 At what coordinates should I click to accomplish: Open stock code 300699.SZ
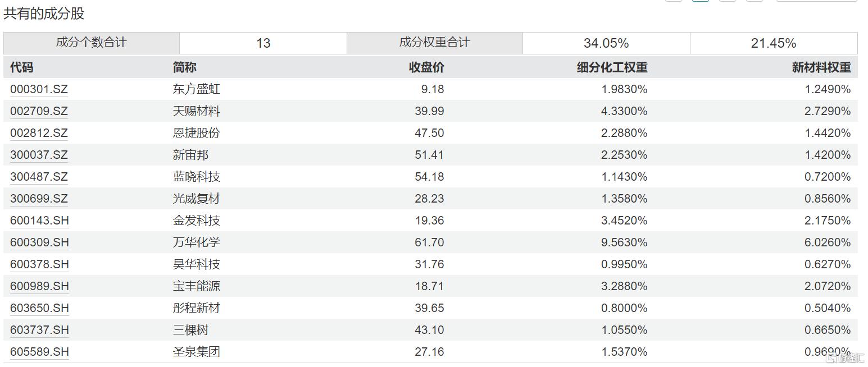coord(39,199)
